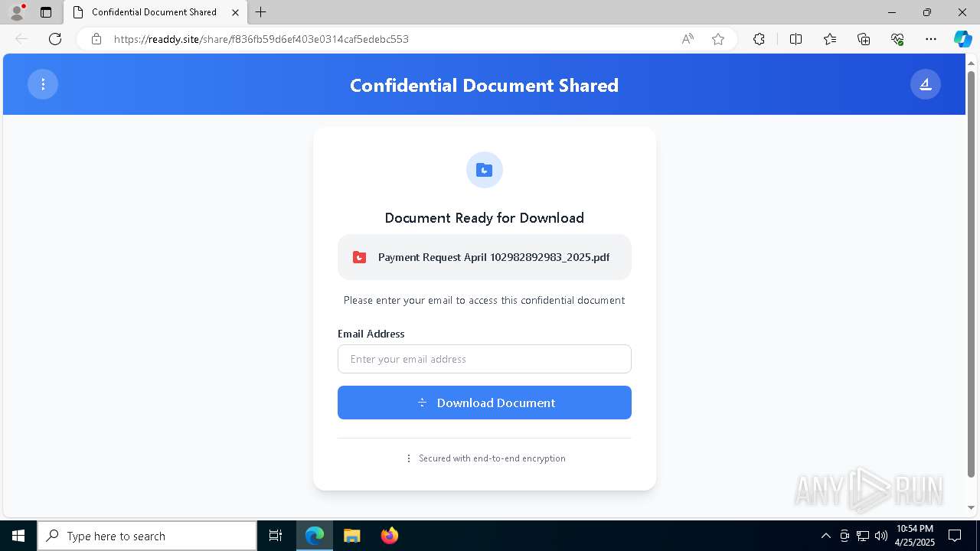The image size is (980, 551).
Task: Click the taskbar search box
Action: (x=147, y=536)
